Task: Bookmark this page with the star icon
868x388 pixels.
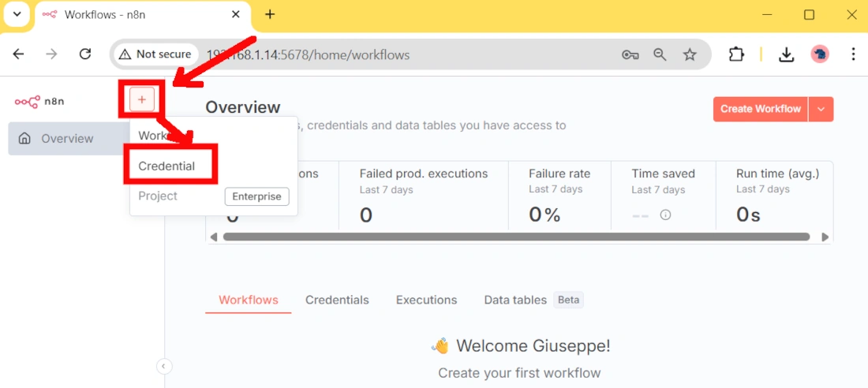Action: click(x=690, y=54)
